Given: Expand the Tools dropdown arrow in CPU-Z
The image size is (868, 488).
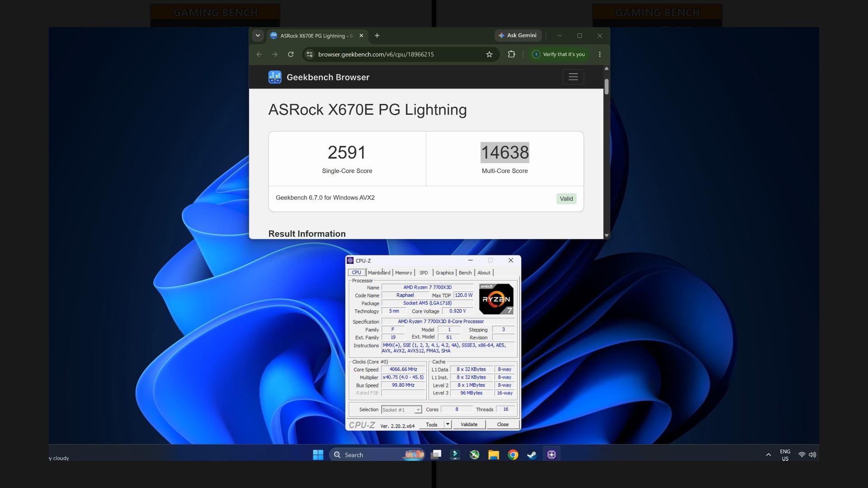Looking at the screenshot, I should pyautogui.click(x=448, y=425).
